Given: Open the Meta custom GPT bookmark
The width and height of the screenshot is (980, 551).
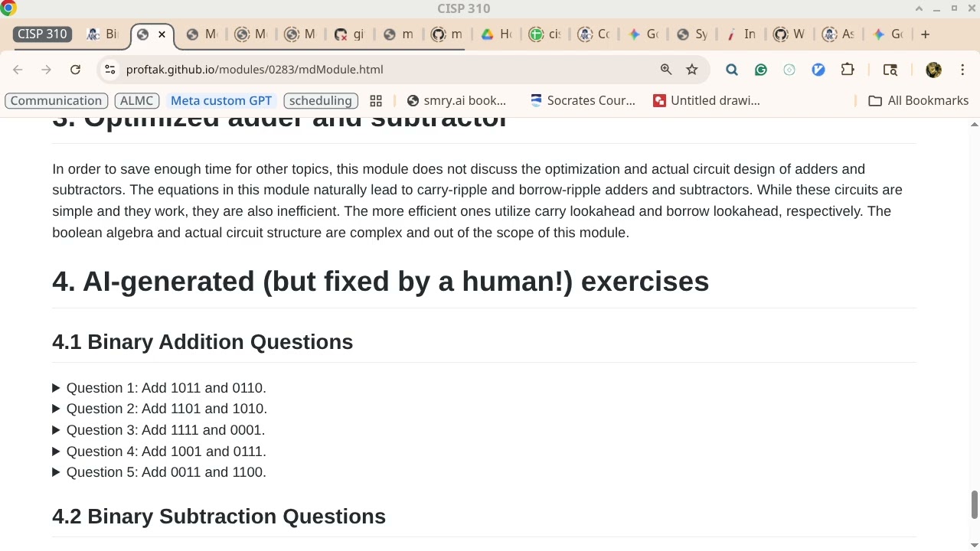Looking at the screenshot, I should coord(221,101).
